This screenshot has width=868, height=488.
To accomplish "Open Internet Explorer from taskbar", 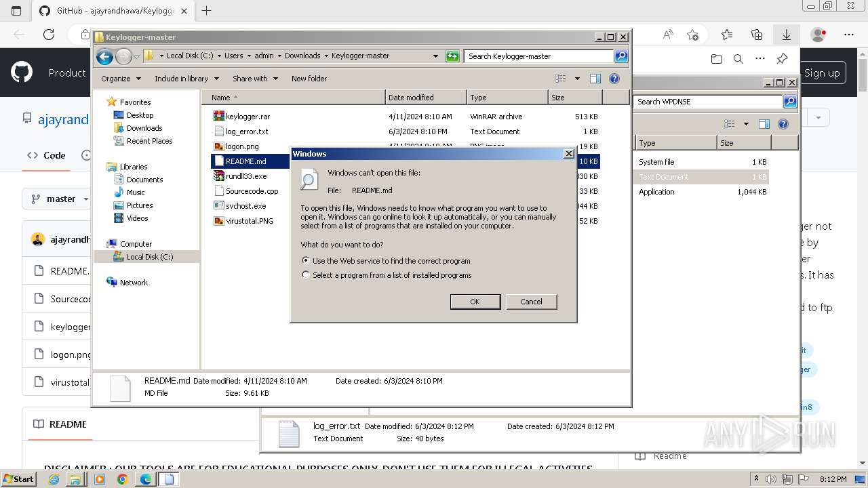I will 54,479.
